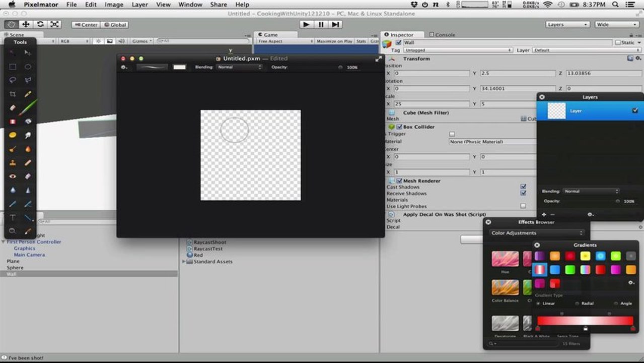Select the Clone Stamp tool

pyautogui.click(x=13, y=163)
